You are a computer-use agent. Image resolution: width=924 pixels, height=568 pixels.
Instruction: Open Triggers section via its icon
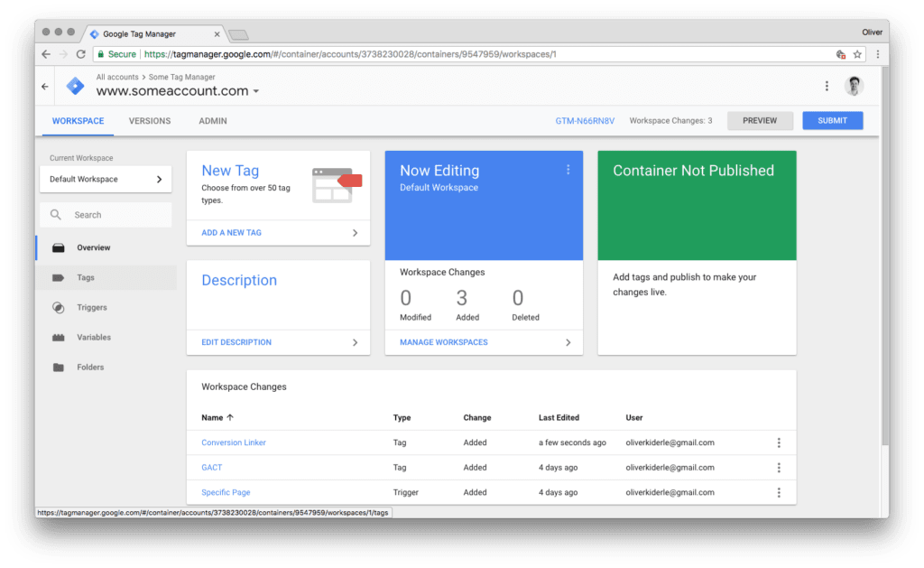point(59,308)
